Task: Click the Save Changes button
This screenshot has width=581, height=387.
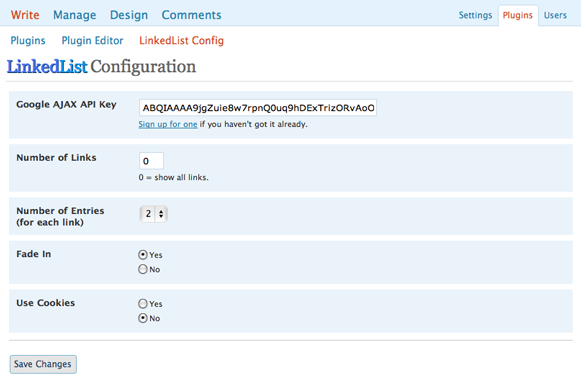Action: tap(43, 364)
